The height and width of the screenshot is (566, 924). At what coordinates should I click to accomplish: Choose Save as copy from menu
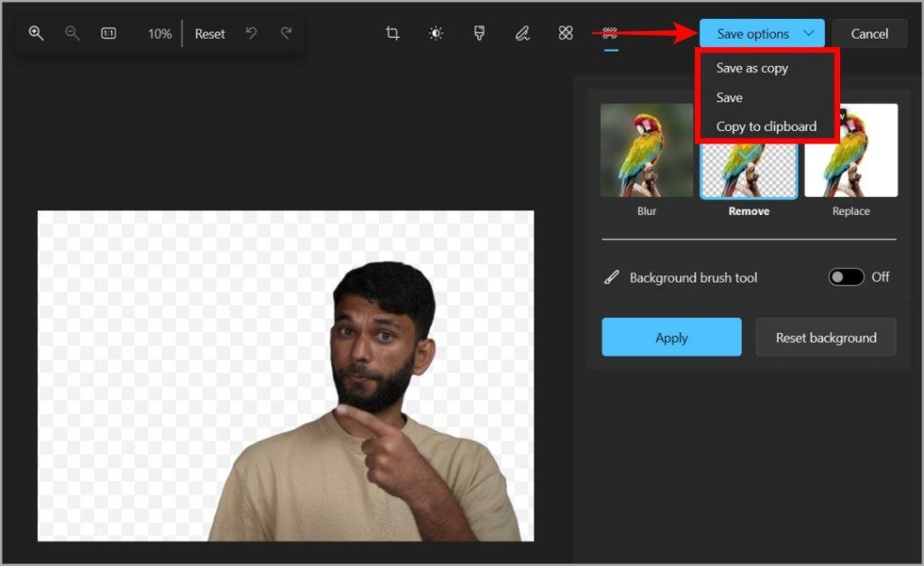click(752, 69)
